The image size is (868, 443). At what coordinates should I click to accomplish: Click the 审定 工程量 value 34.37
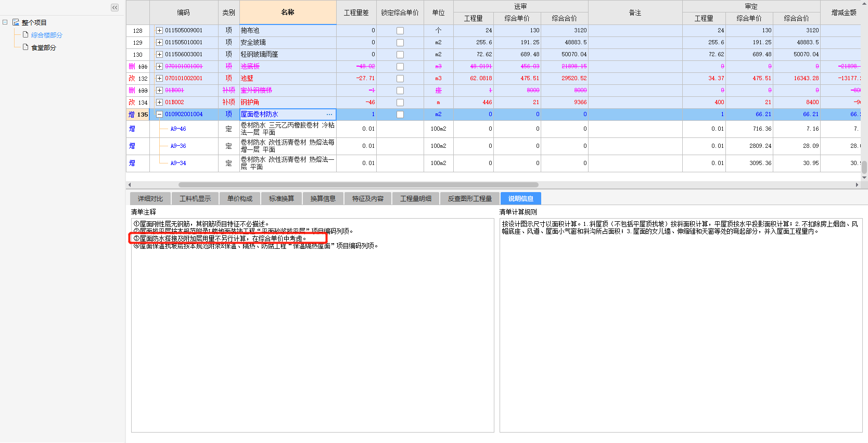click(x=716, y=79)
